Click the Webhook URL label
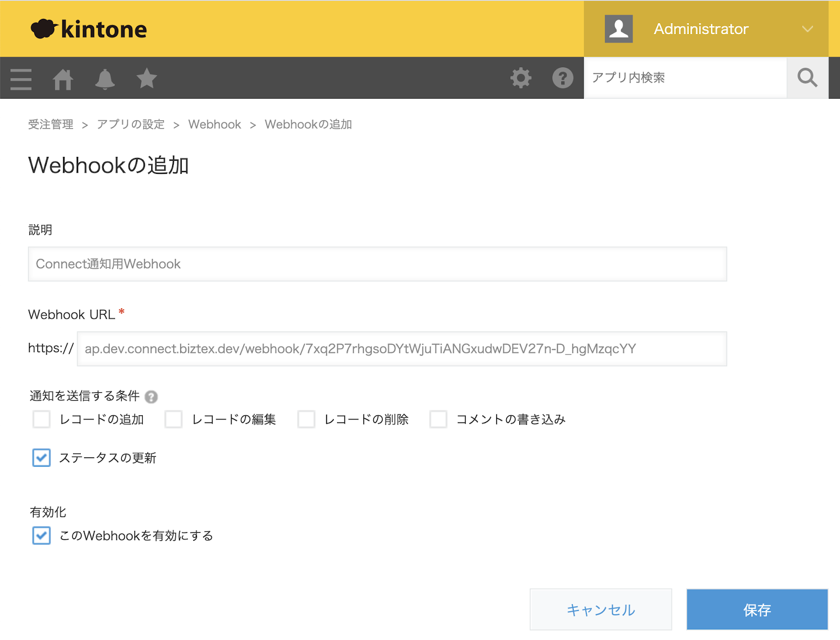The width and height of the screenshot is (840, 640). pyautogui.click(x=71, y=314)
